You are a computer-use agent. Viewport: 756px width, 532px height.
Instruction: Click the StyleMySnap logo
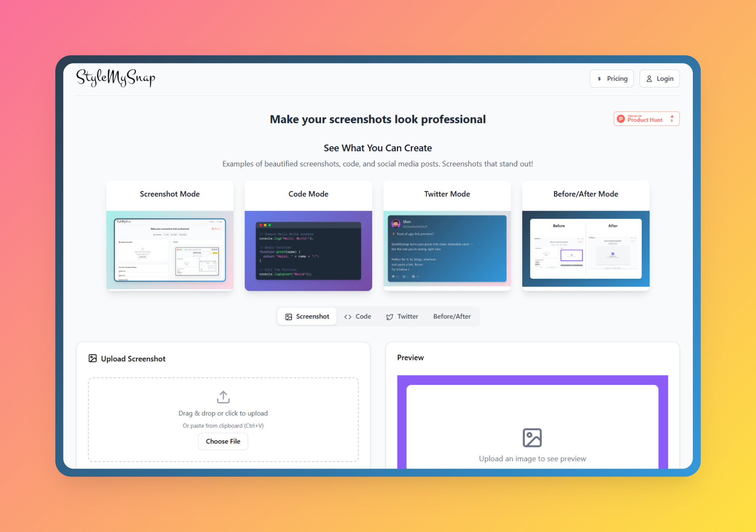116,78
